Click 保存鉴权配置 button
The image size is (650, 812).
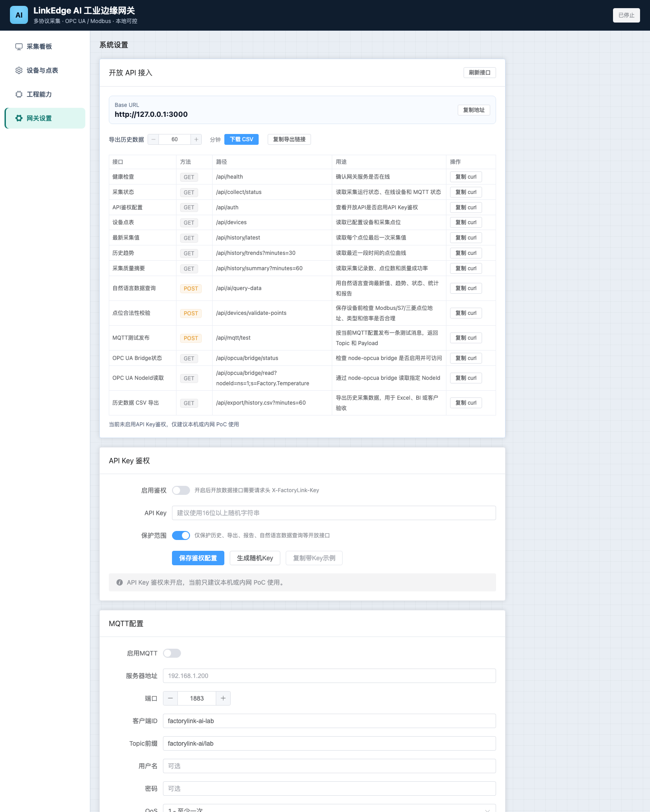point(198,558)
